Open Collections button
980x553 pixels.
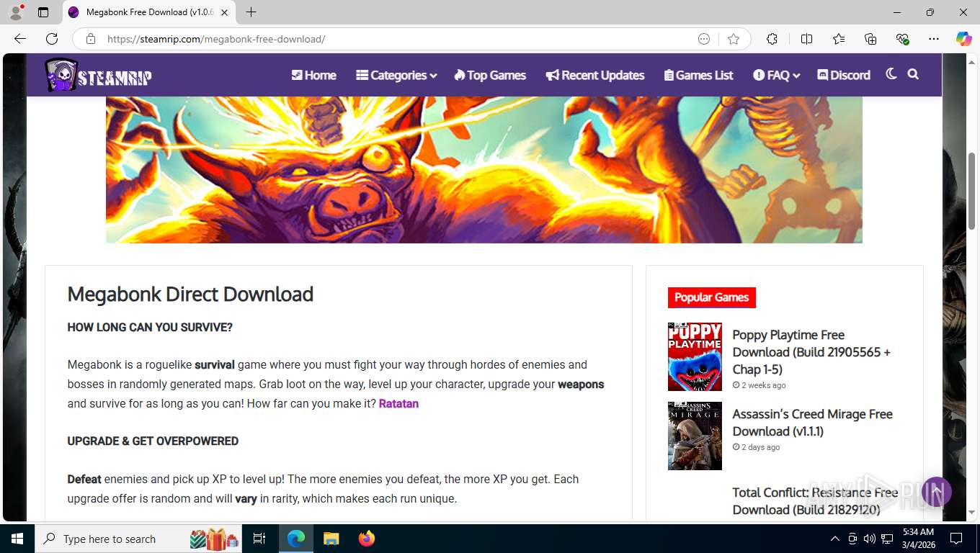click(x=870, y=39)
